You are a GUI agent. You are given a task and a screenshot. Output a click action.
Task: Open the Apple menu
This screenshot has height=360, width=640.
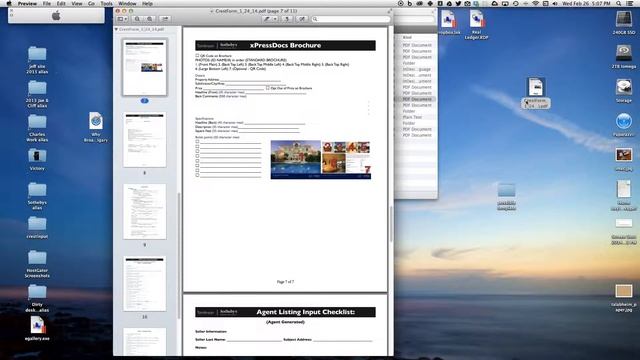point(9,3)
